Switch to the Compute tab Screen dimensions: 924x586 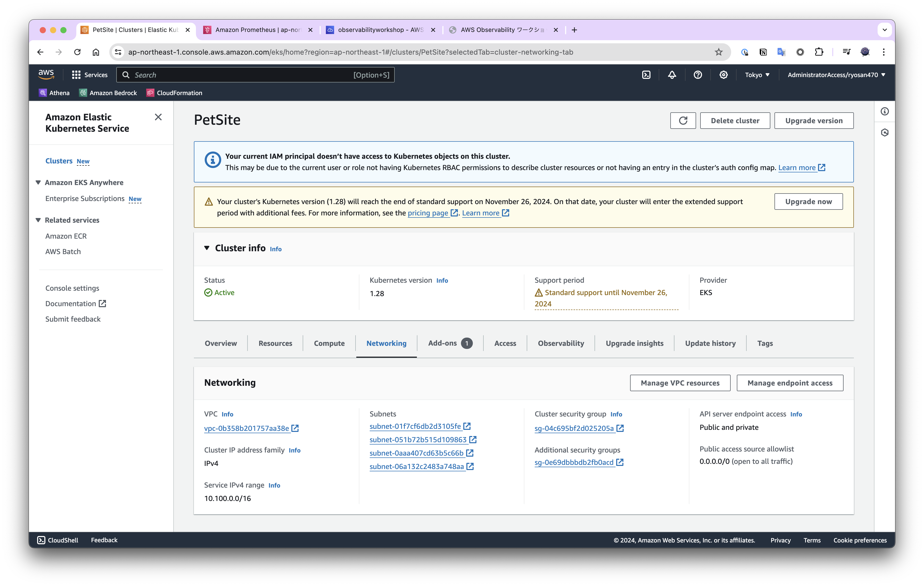329,343
